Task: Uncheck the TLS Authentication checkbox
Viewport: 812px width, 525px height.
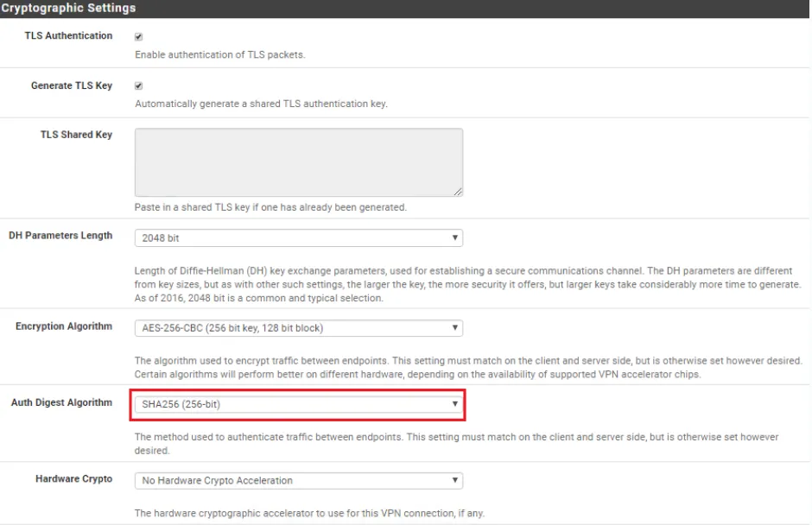Action: coord(139,37)
